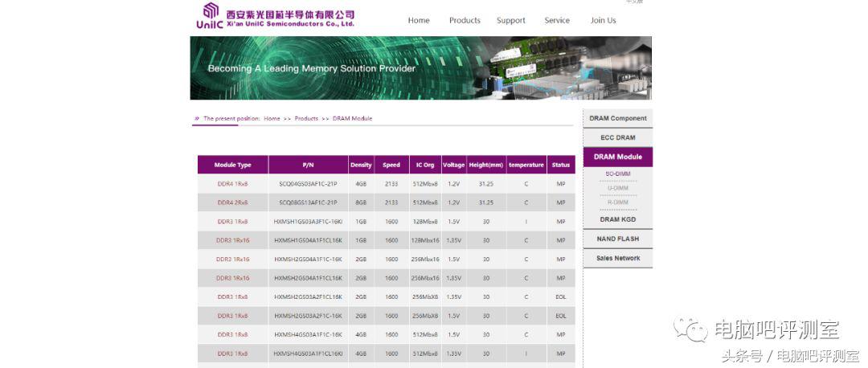Viewport: 868px width, 368px height.
Task: Choose the U-DIMM subcategory
Action: click(x=617, y=188)
